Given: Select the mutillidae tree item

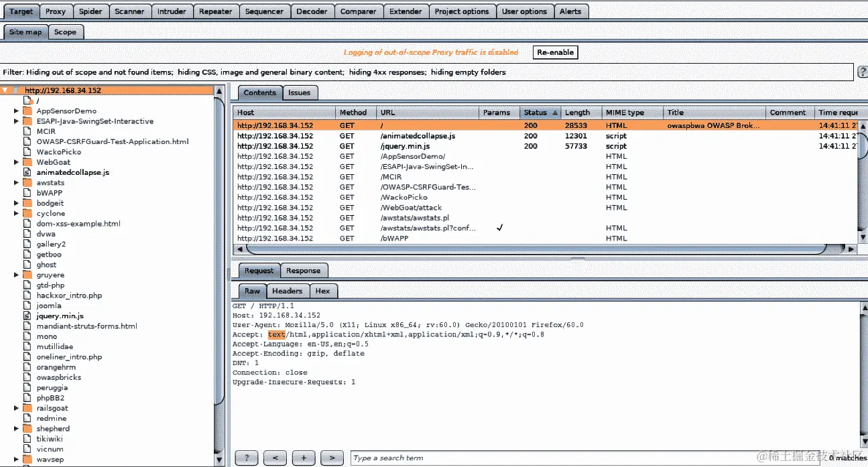Looking at the screenshot, I should coord(54,346).
